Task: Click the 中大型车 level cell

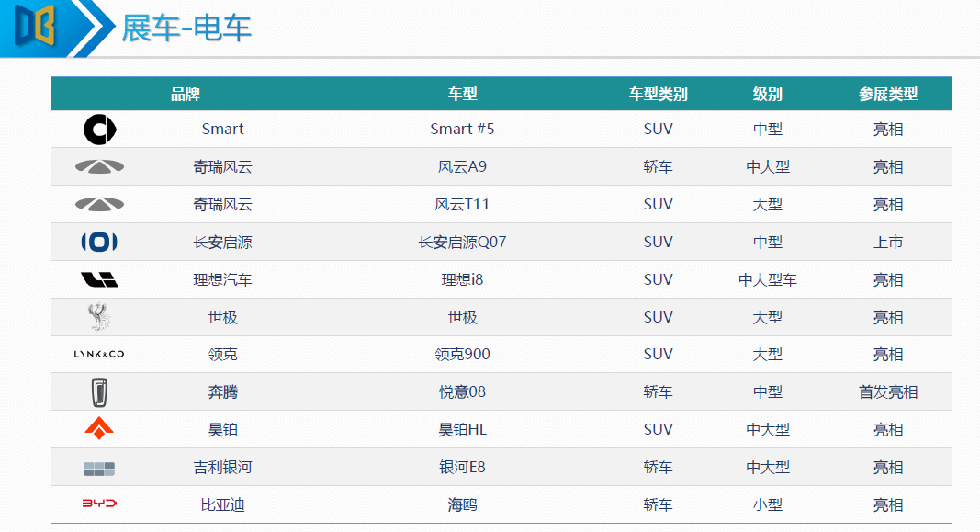Action: pyautogui.click(x=768, y=279)
